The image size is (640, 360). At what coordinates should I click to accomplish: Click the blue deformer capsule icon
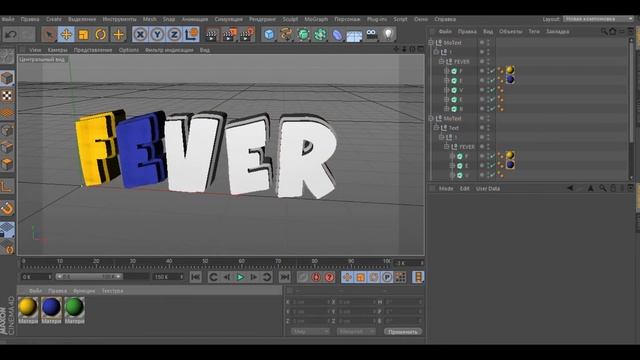coord(337,35)
